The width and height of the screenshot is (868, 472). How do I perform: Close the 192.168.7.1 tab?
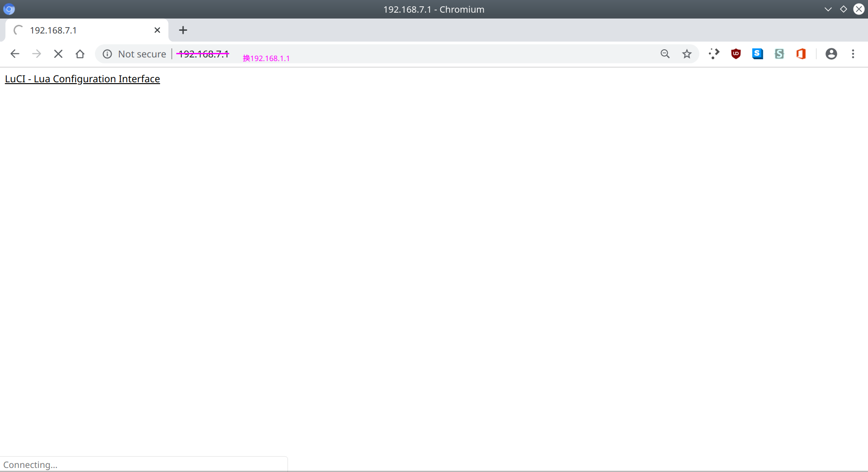157,30
